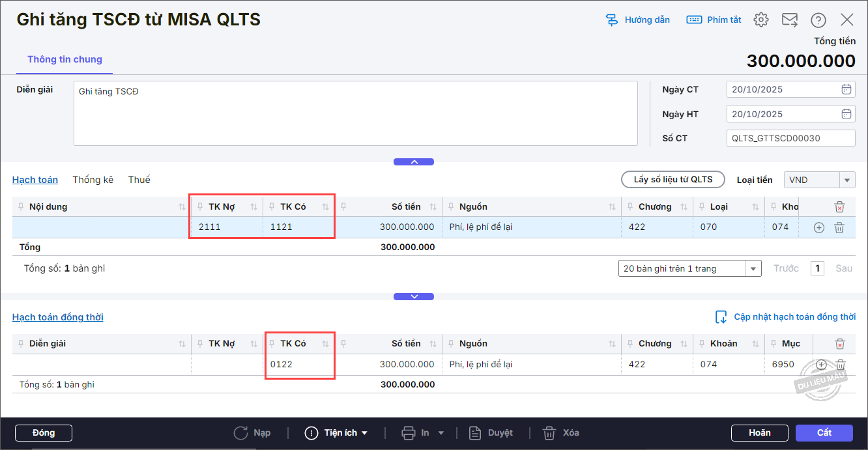Viewport: 868px width, 450px height.
Task: Expand the lower section chevron
Action: [414, 296]
